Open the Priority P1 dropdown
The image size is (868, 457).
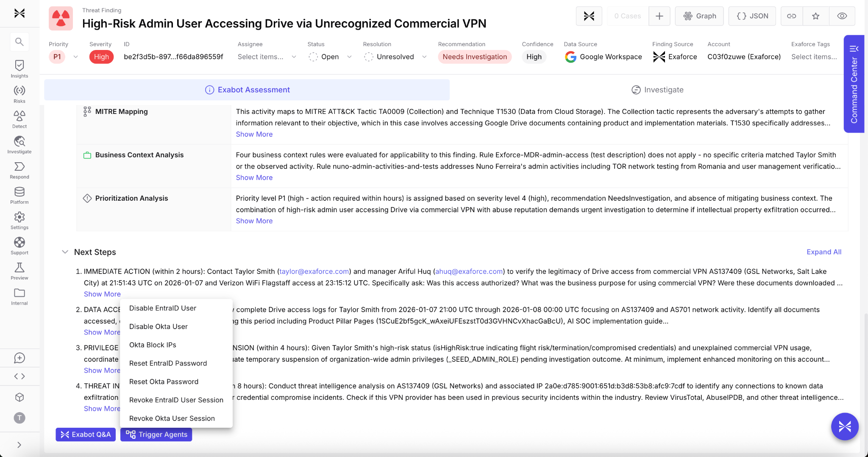point(64,57)
